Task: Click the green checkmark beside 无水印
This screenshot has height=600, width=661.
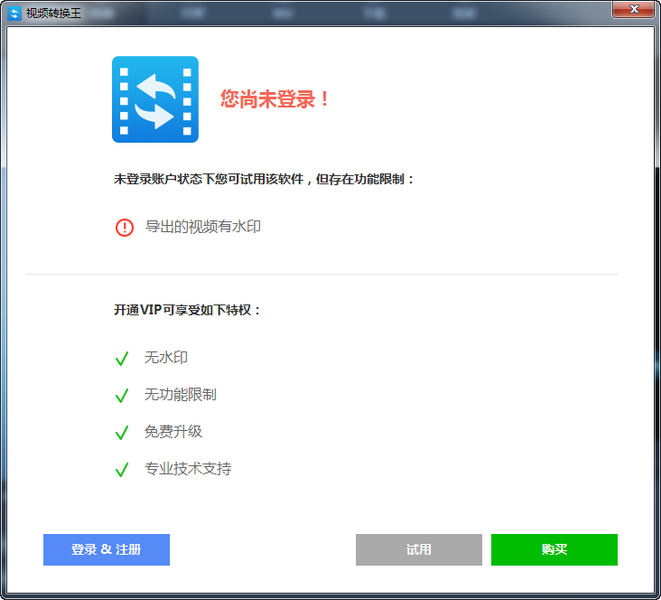Action: [x=122, y=358]
